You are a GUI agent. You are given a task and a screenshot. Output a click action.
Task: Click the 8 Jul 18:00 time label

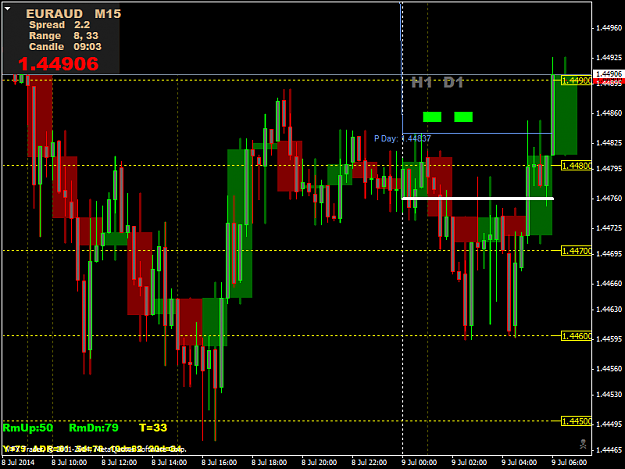click(269, 462)
